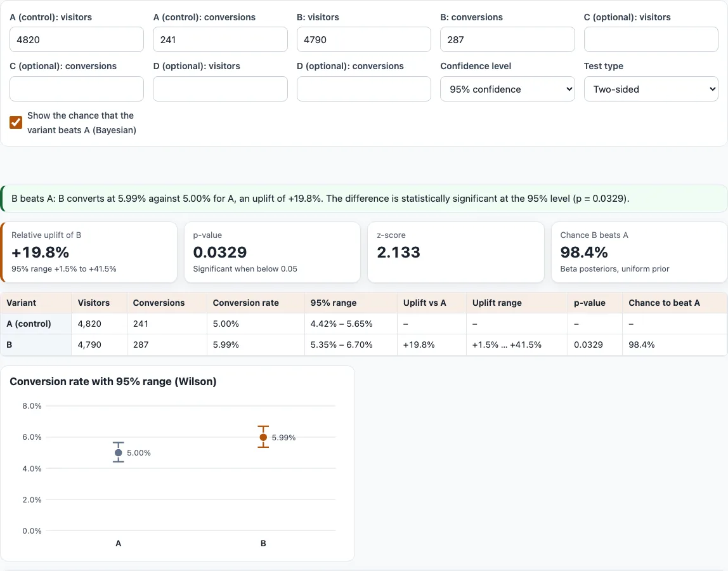The image size is (728, 571).
Task: Click the "Chance B beats A" card's 98.4%
Action: coord(584,253)
